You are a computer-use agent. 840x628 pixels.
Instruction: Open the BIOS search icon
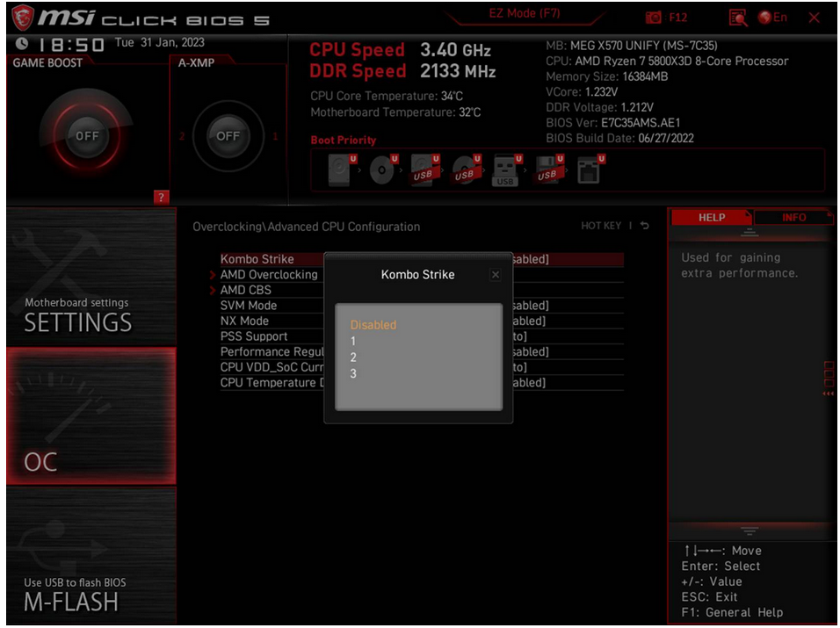pyautogui.click(x=738, y=18)
